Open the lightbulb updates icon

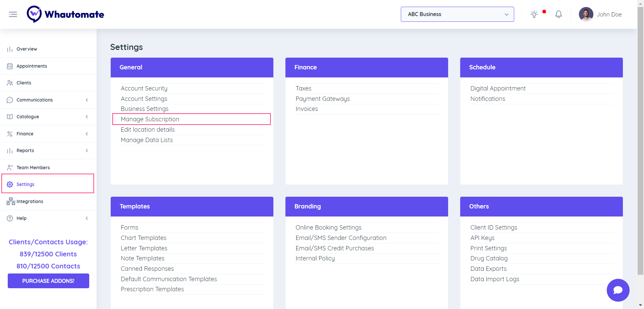tap(534, 14)
